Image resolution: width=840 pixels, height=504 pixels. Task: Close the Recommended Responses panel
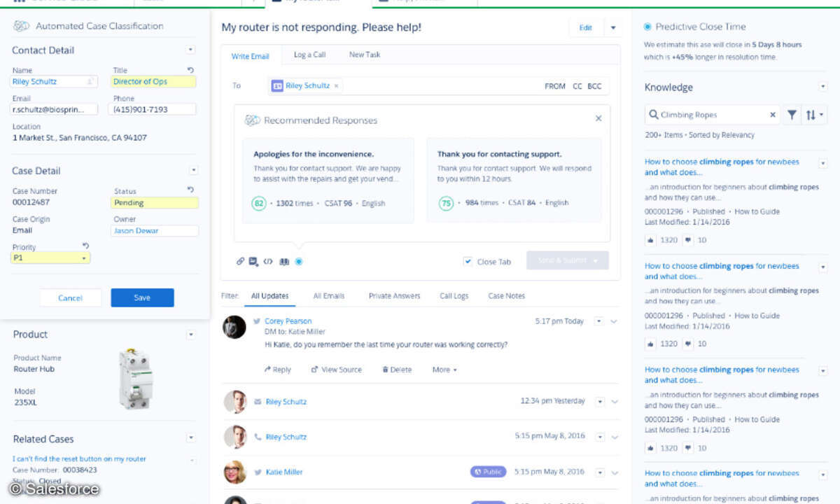[x=598, y=119]
